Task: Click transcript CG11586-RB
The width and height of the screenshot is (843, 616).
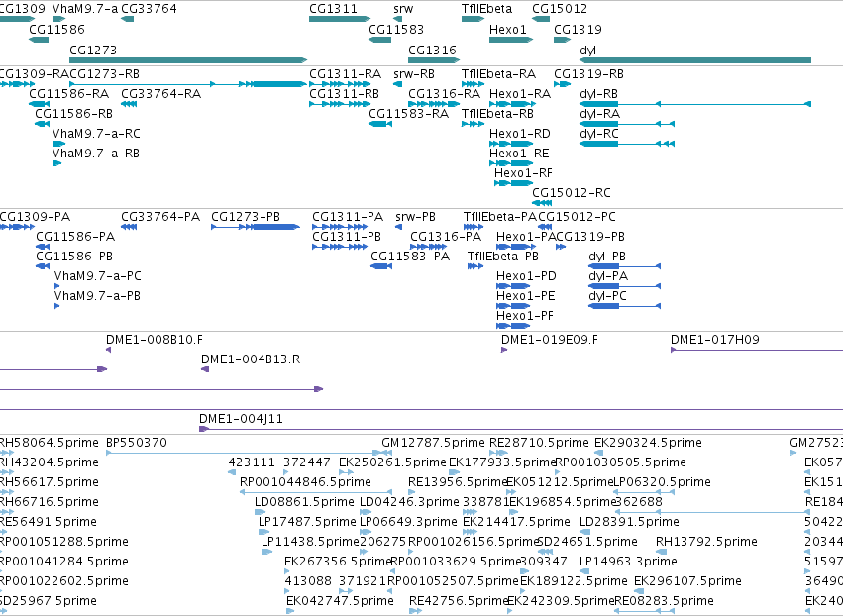Action: coord(42,124)
